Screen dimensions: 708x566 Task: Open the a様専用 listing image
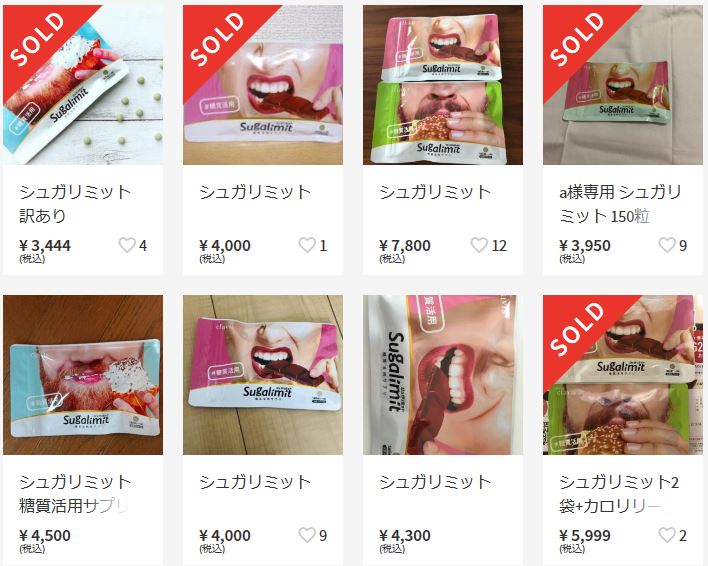click(623, 85)
